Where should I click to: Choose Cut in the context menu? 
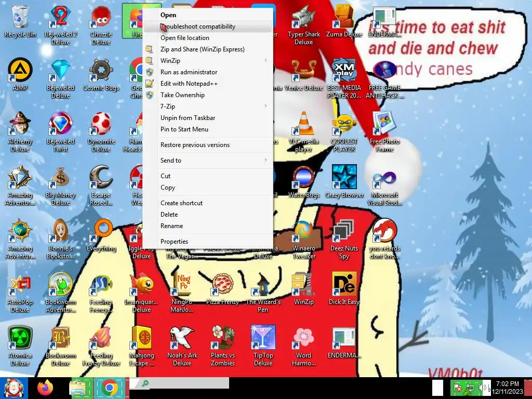click(208, 176)
